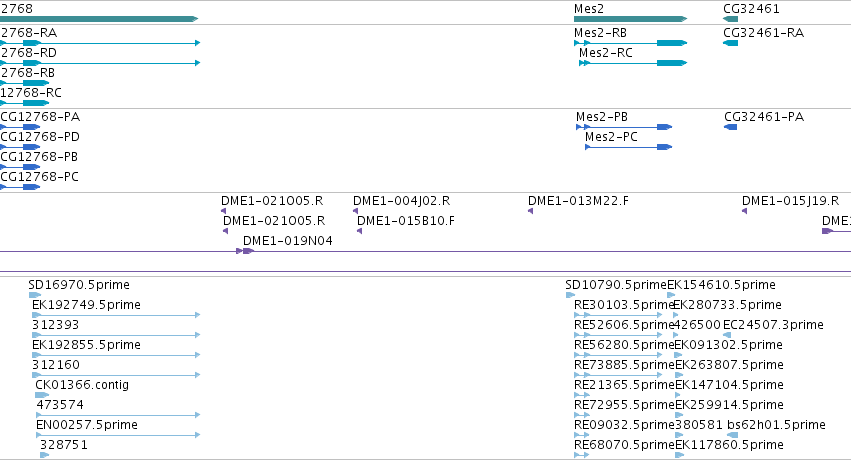This screenshot has height=460, width=851.
Task: Click the 473574 alignment label
Action: pos(60,405)
